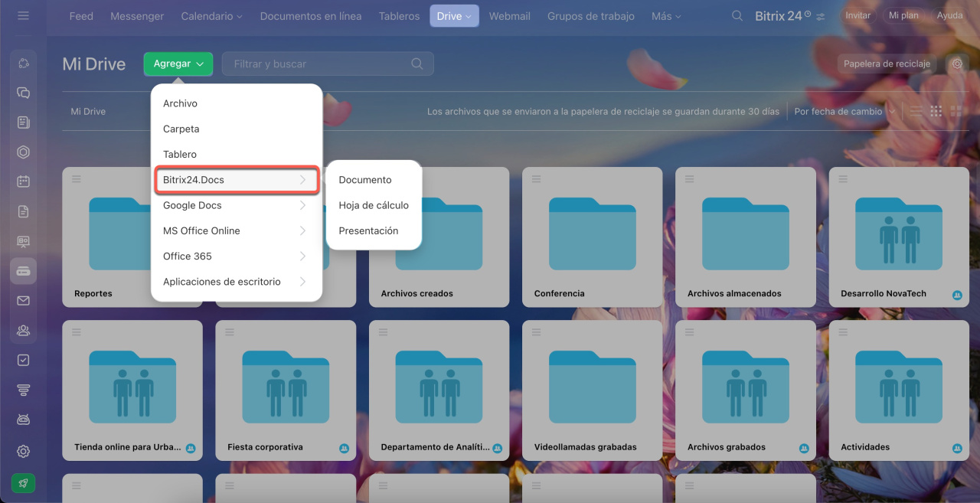Open the Videollamadas grabadas folder
Image resolution: width=980 pixels, height=503 pixels.
pyautogui.click(x=592, y=390)
